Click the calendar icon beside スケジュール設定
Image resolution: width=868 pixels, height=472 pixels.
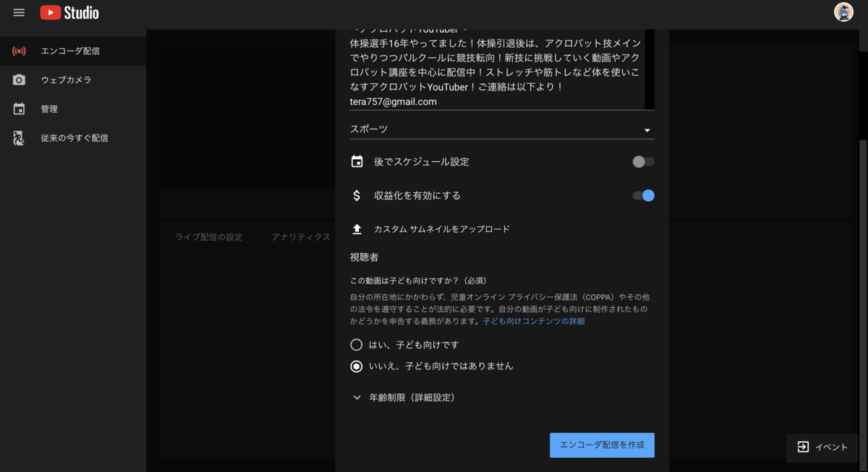[x=357, y=161]
